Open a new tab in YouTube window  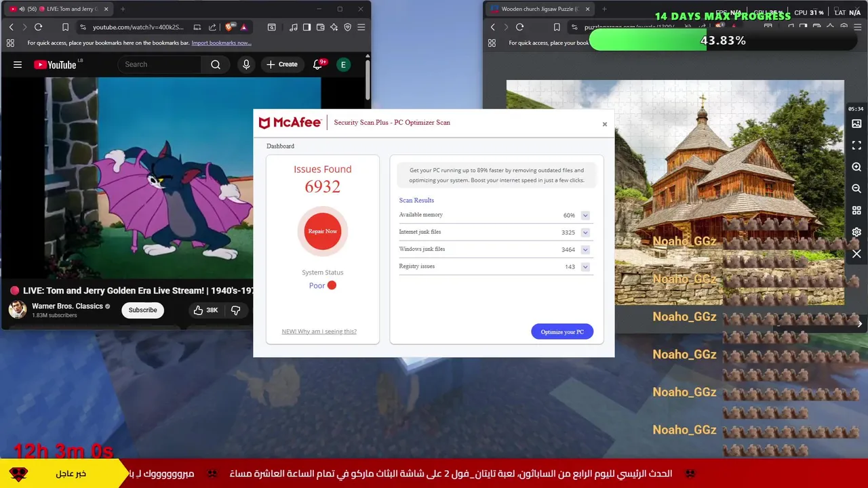(123, 9)
